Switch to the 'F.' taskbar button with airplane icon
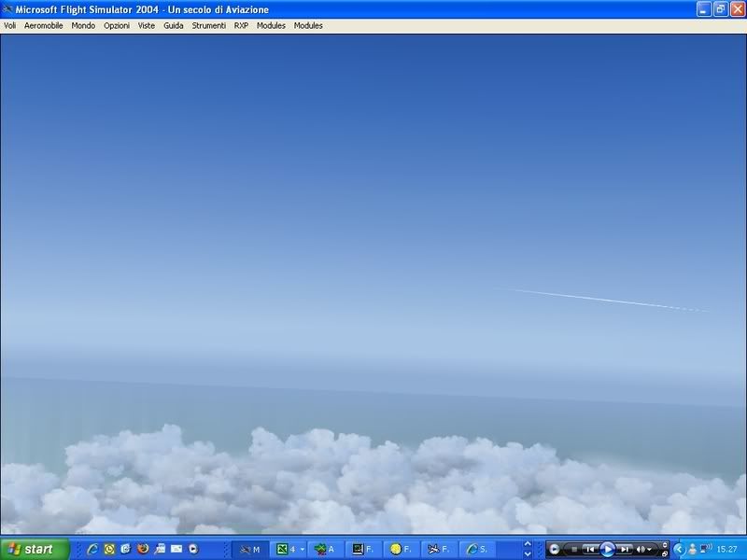The image size is (747, 560). 439,550
